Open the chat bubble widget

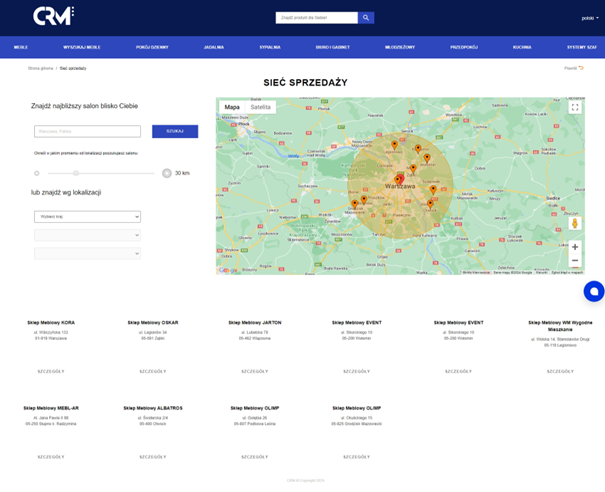(594, 291)
